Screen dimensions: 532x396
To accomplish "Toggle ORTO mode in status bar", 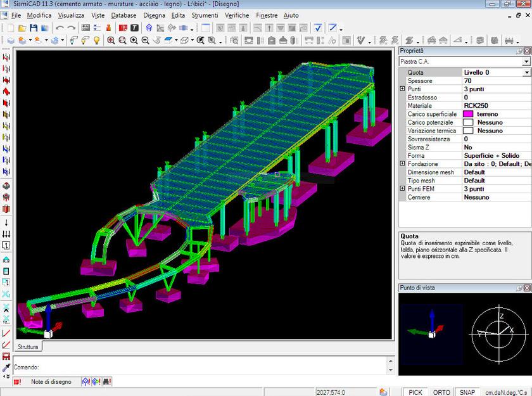I will [x=441, y=392].
